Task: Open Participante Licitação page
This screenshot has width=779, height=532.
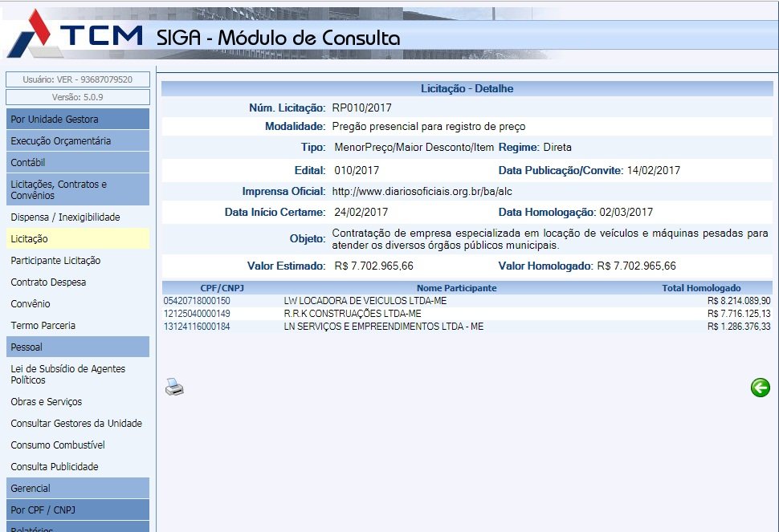Action: click(x=55, y=261)
